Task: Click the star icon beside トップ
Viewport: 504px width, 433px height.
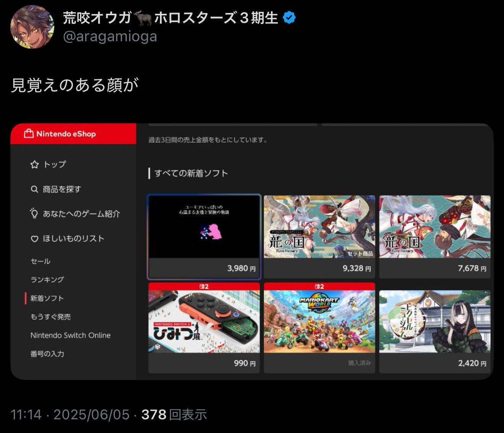Action: point(34,164)
